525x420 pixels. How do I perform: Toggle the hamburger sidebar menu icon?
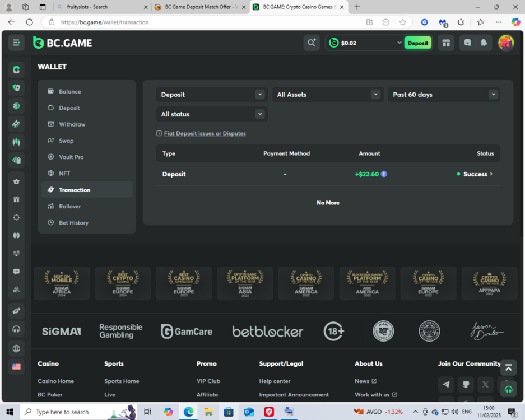(x=16, y=43)
